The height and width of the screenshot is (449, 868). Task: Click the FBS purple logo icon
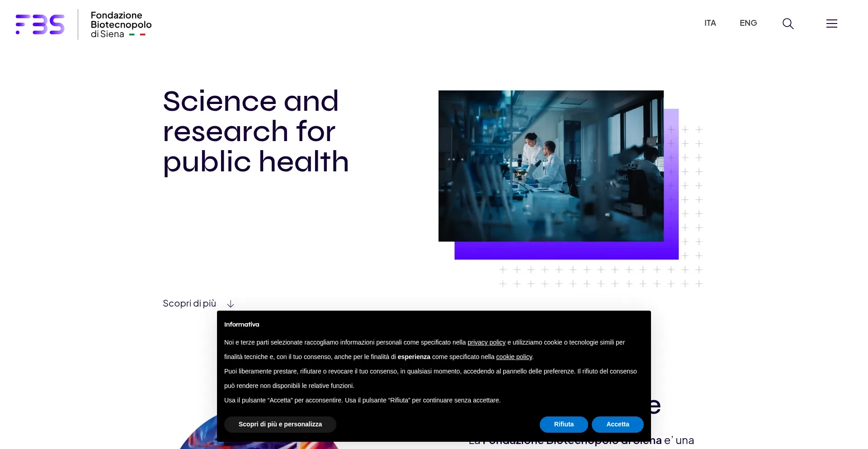[40, 24]
